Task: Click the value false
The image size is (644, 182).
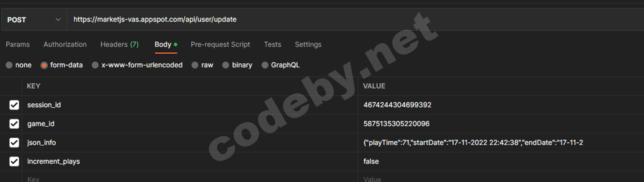Action: 371,161
